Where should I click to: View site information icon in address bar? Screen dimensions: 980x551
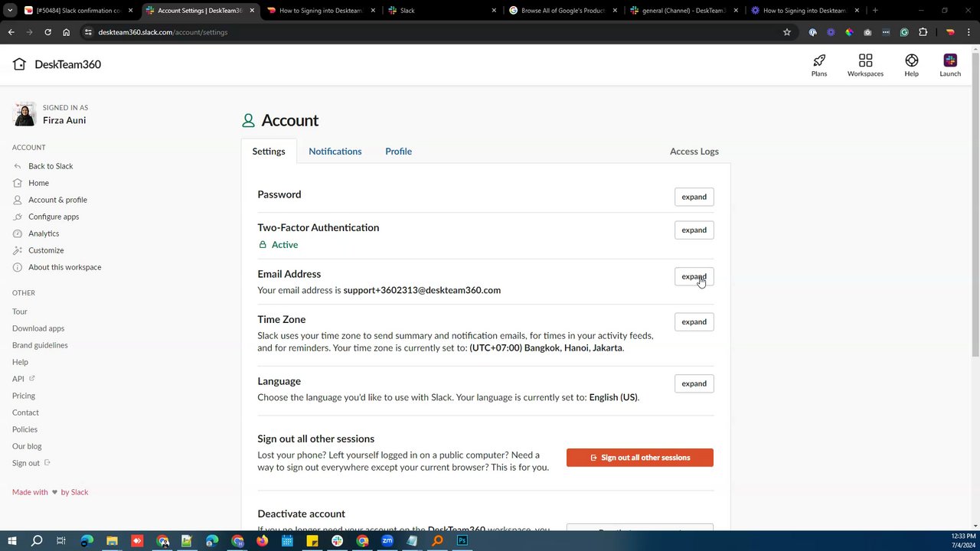pos(88,32)
